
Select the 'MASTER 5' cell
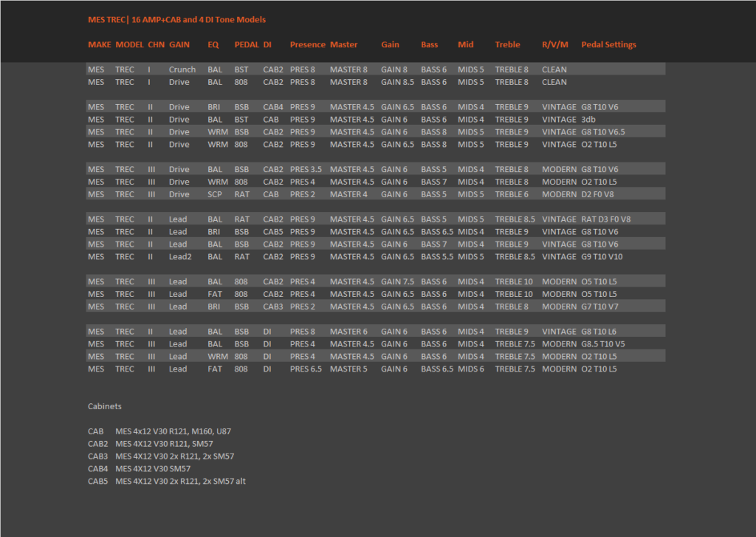[x=348, y=369]
